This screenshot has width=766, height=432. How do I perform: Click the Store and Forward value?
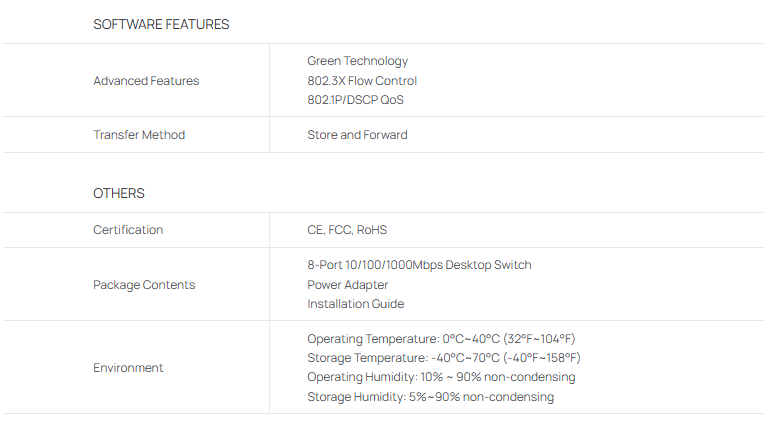[x=357, y=135]
